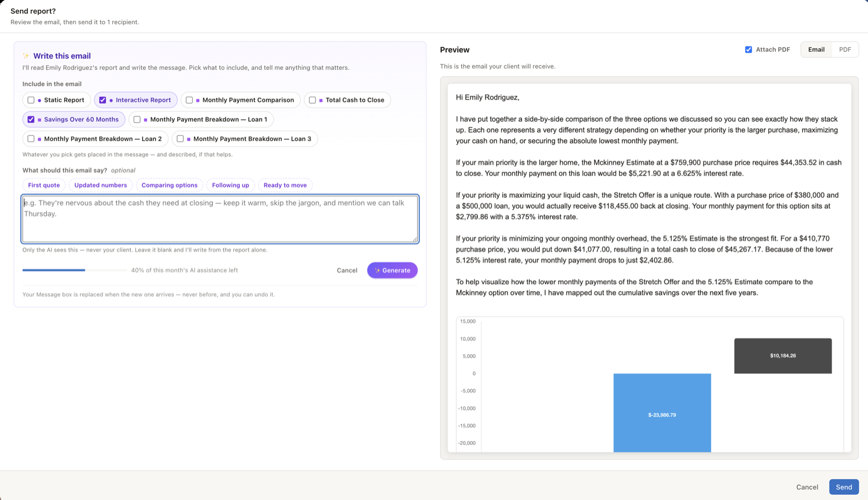Image resolution: width=868 pixels, height=500 pixels.
Task: Choose the Comparing options chip
Action: tap(170, 185)
